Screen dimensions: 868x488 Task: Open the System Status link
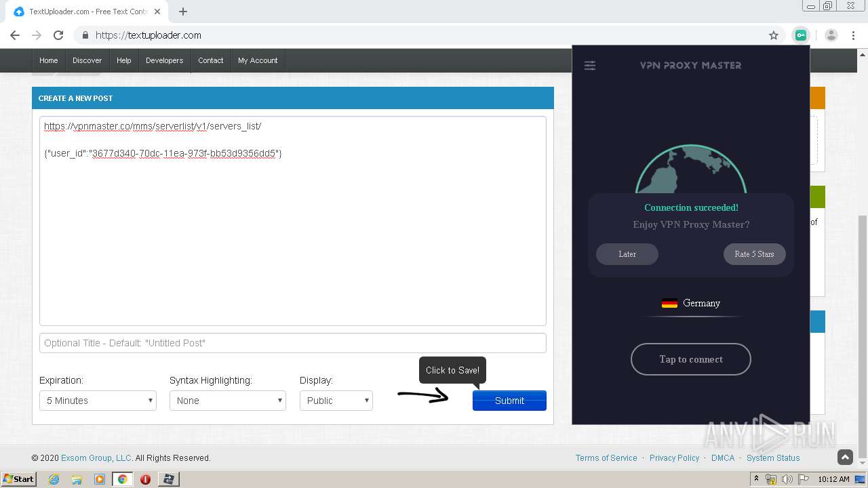[773, 458]
